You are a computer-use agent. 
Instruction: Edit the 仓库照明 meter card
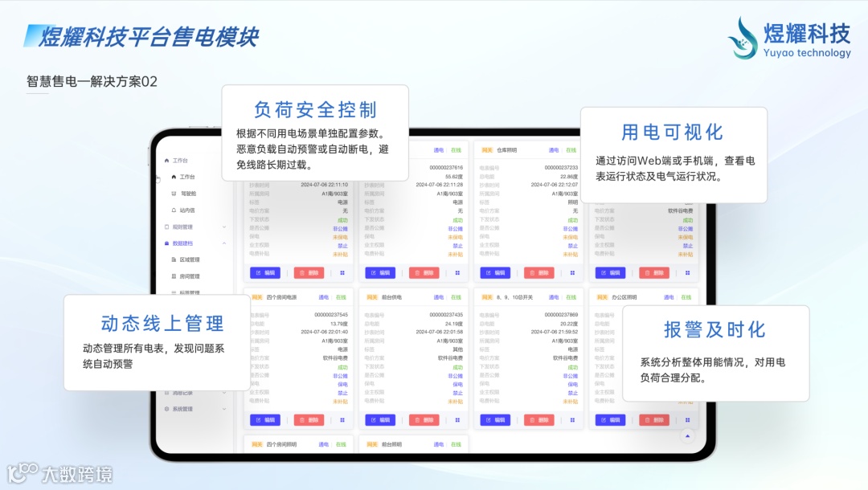pos(495,272)
